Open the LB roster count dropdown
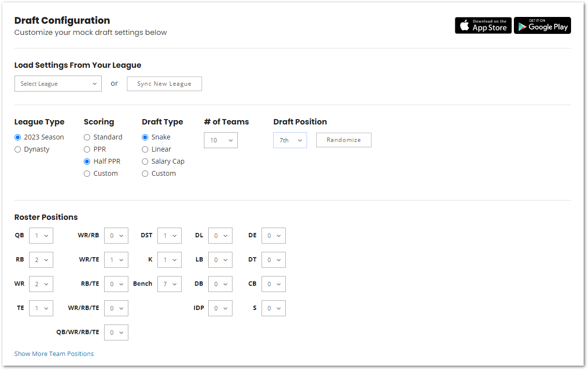Viewport: 588px width, 370px height. pos(220,260)
